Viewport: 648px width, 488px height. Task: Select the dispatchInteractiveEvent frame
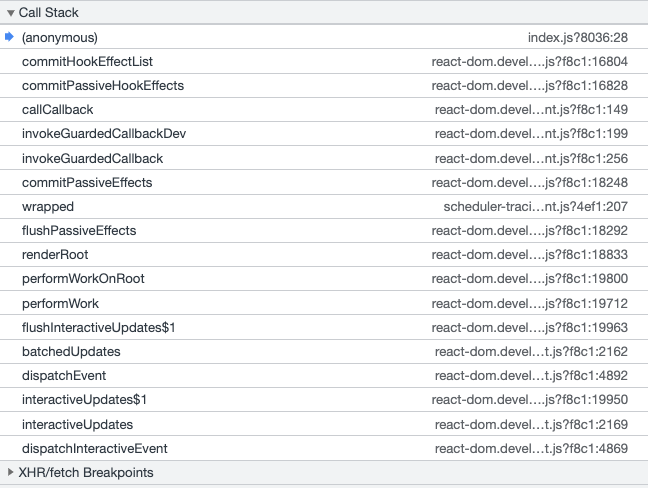tap(95, 448)
